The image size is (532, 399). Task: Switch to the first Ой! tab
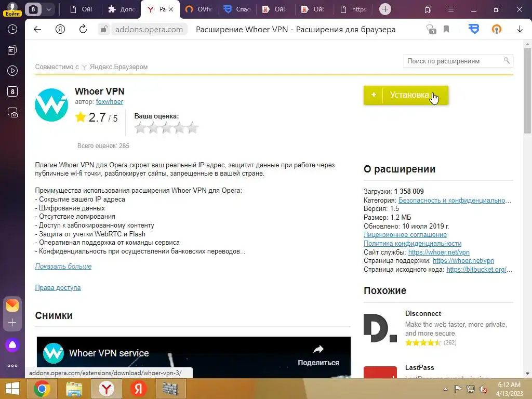pyautogui.click(x=82, y=9)
